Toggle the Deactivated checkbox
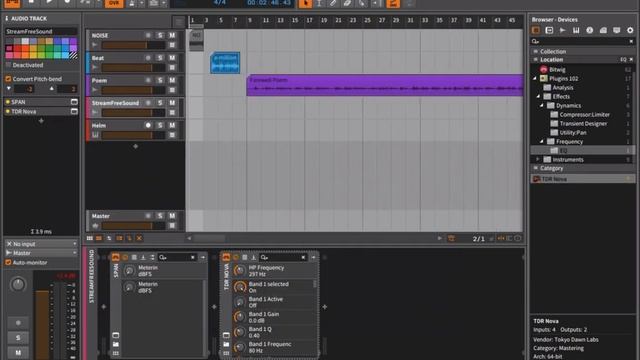The height and width of the screenshot is (360, 640). pos(9,65)
